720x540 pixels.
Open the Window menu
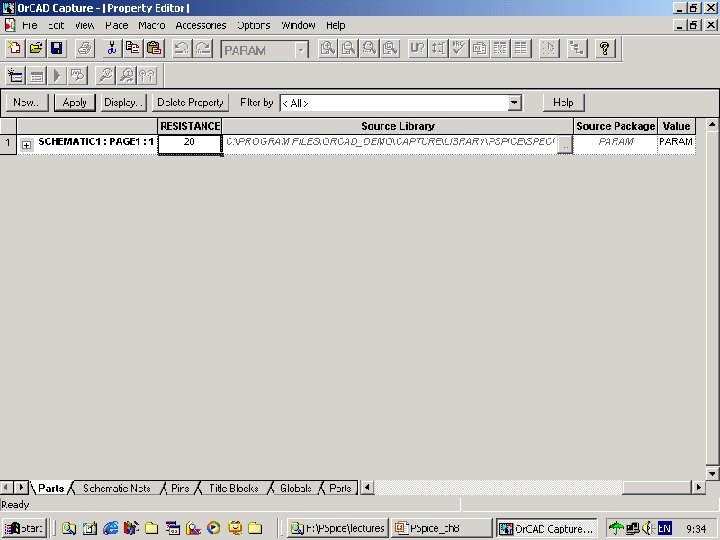(298, 25)
